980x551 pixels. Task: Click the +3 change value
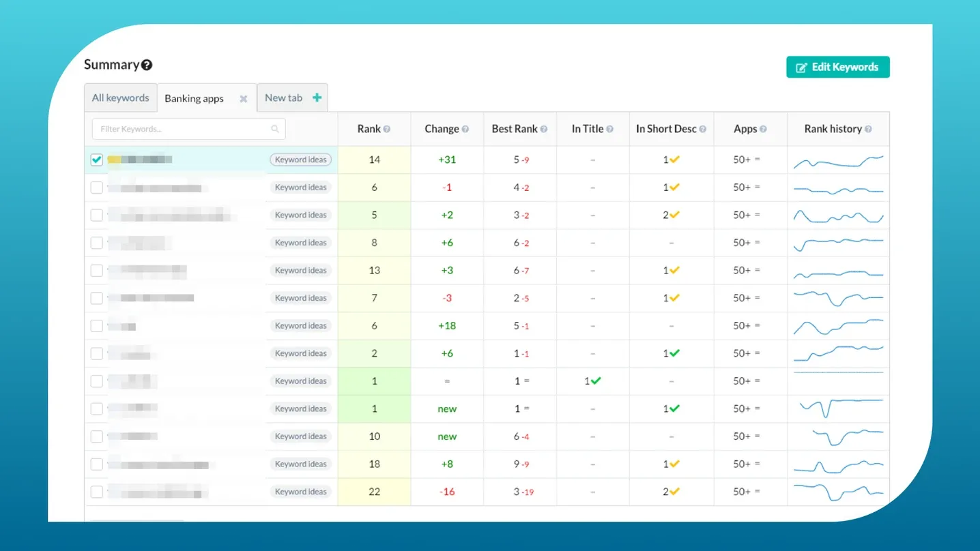[x=447, y=270]
